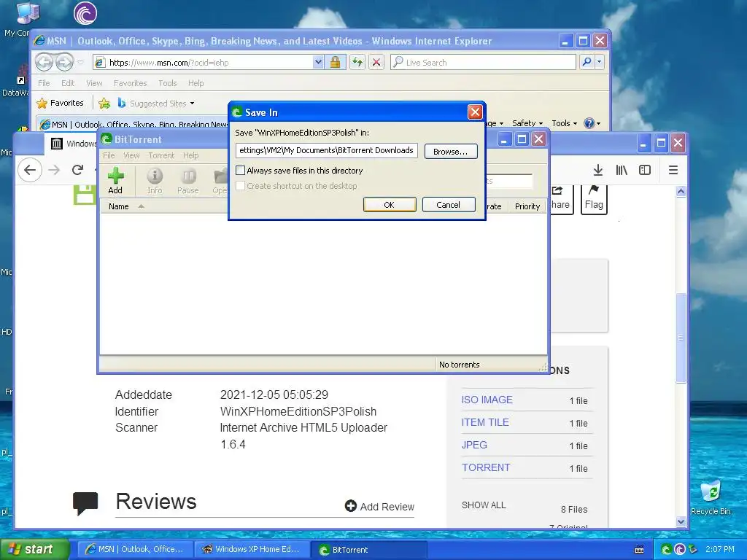Click the save path input field
747x560 pixels.
327,150
